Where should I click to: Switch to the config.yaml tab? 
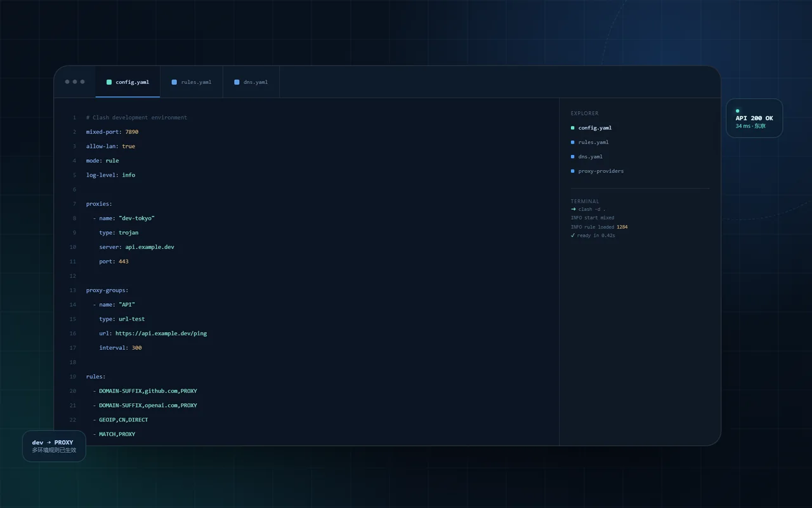(x=128, y=82)
